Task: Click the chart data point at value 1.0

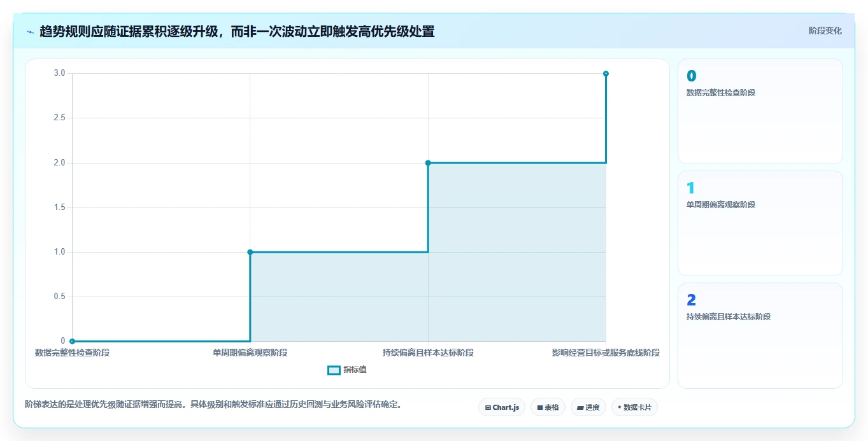Action: click(250, 252)
